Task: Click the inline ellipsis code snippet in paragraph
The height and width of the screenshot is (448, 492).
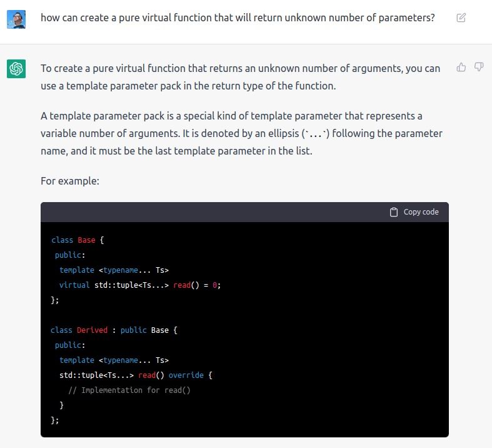Action: [x=315, y=134]
